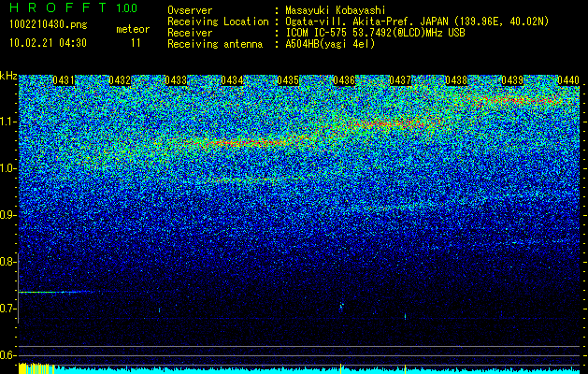Click the 0.9 frequency axis label

(8, 215)
